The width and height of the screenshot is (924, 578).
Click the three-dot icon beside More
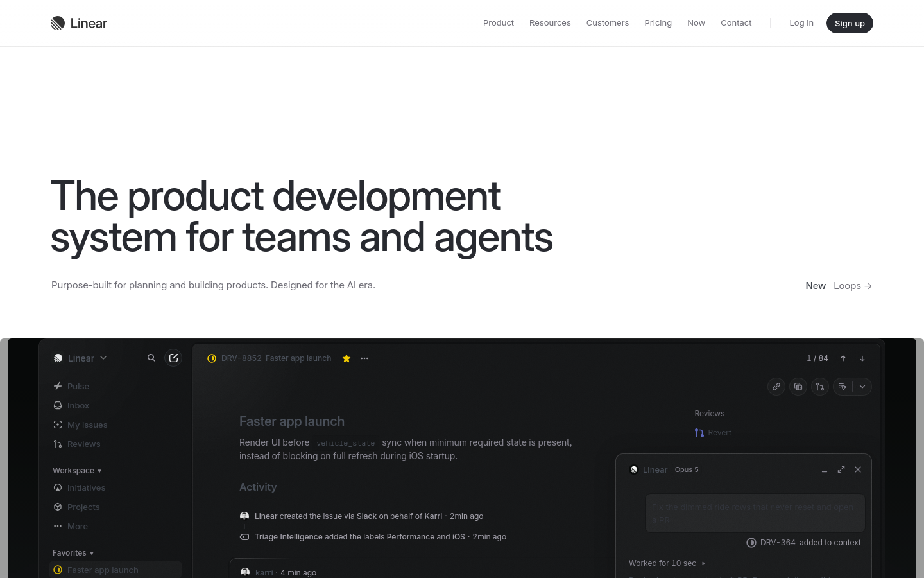point(58,526)
